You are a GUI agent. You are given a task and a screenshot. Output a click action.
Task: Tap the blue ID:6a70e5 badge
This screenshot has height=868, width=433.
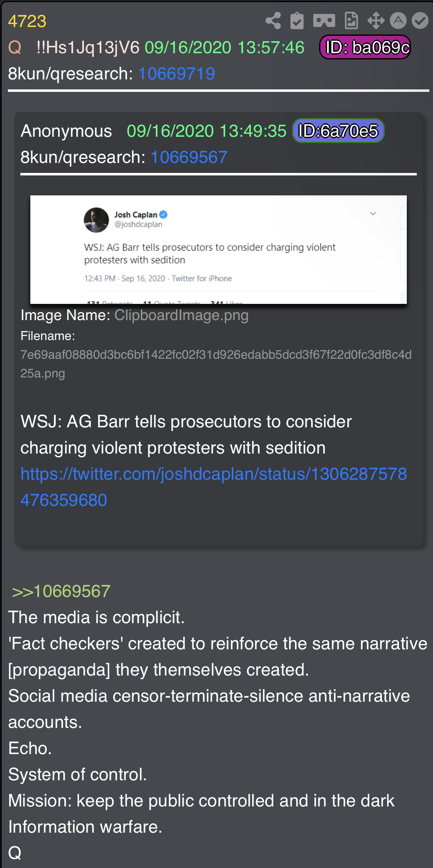click(338, 131)
